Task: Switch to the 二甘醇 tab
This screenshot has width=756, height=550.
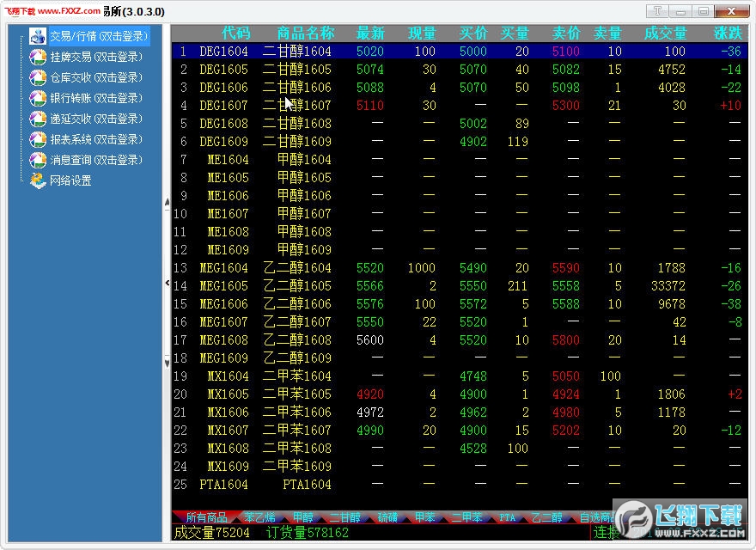Action: coord(346,517)
